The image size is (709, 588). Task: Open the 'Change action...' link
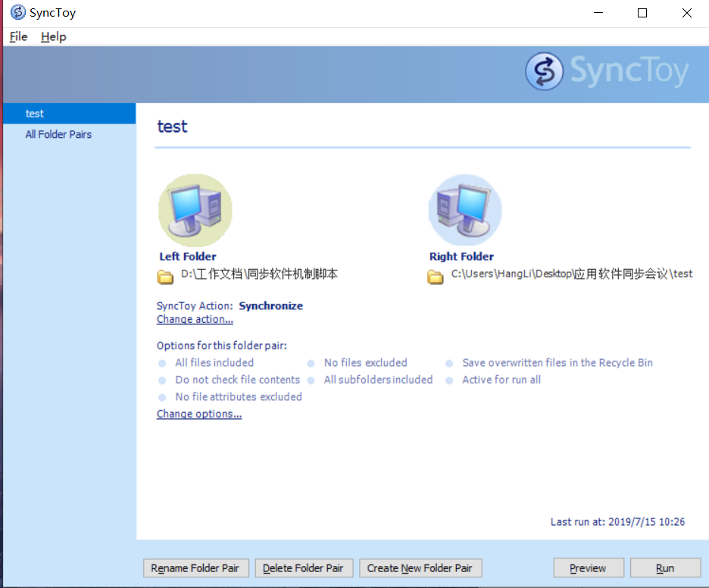click(195, 319)
